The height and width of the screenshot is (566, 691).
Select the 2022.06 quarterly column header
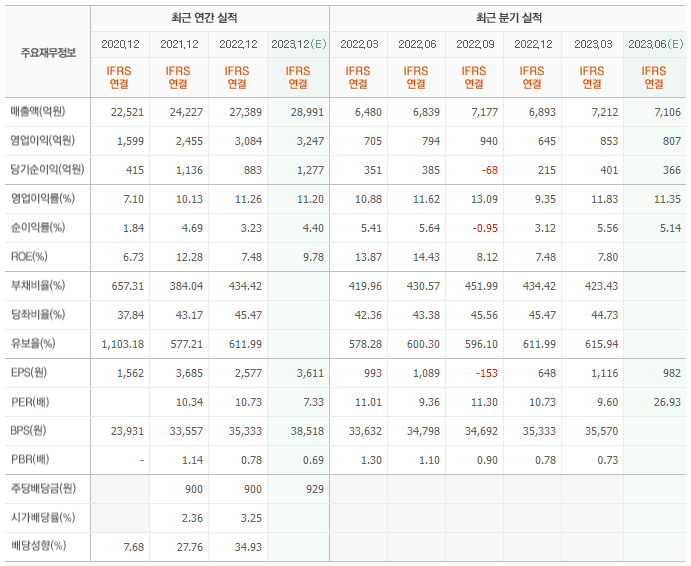coord(417,44)
